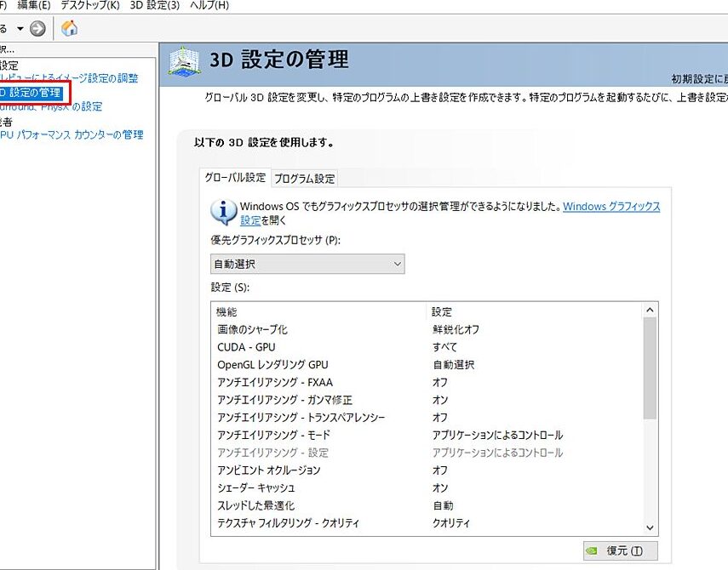Open the ヘルプ(H) menu
Viewport: 728px width, 570px height.
tap(209, 6)
